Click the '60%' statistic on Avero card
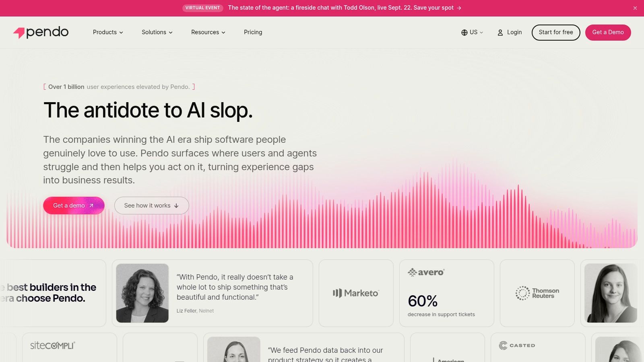 [x=423, y=301]
